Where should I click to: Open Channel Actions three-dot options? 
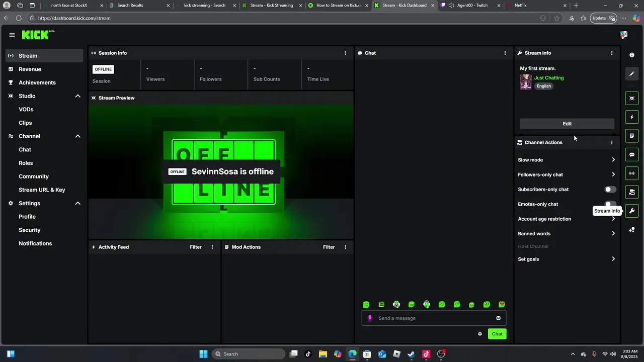pyautogui.click(x=612, y=142)
